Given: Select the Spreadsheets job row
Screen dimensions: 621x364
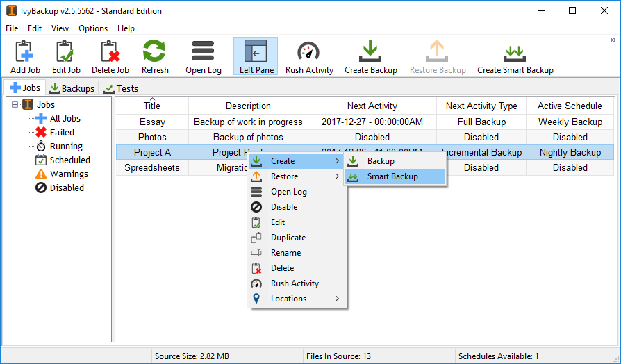Looking at the screenshot, I should (x=365, y=167).
